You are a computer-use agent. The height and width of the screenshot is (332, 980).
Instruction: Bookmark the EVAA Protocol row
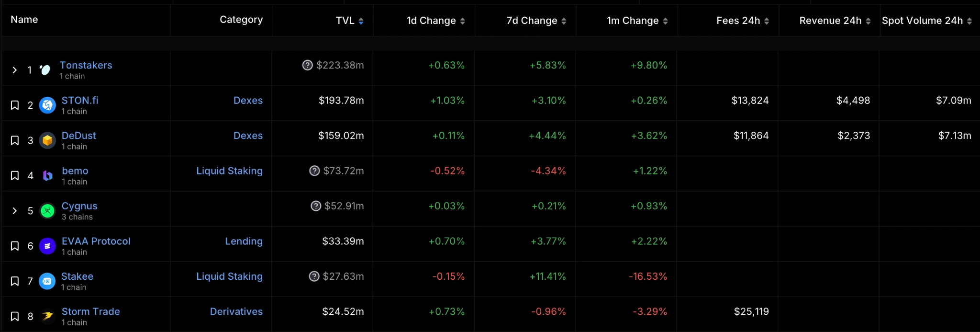pyautogui.click(x=15, y=246)
